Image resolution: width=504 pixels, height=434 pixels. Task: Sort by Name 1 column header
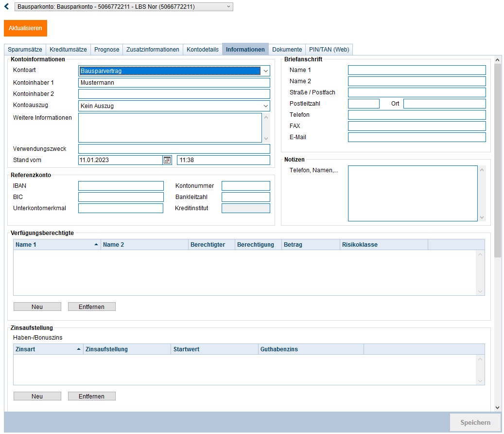[56, 245]
